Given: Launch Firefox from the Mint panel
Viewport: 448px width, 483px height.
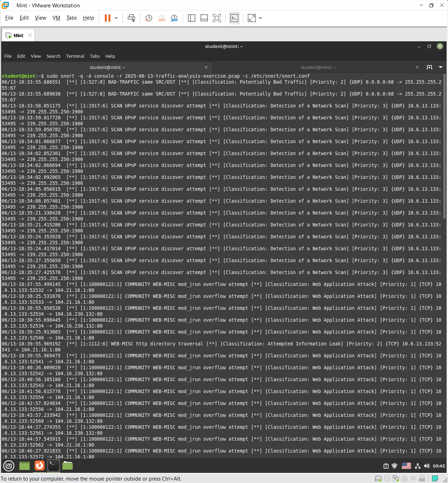Looking at the screenshot, I should click(x=40, y=465).
